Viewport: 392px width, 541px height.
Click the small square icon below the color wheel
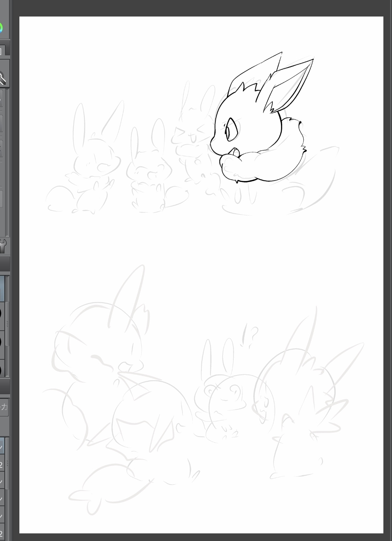(2, 51)
